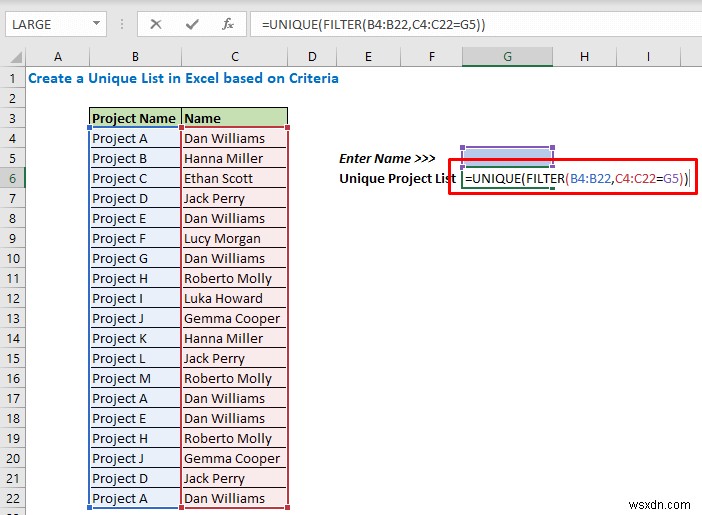Click Dan Williams in row 4
This screenshot has width=702, height=515.
[x=234, y=138]
